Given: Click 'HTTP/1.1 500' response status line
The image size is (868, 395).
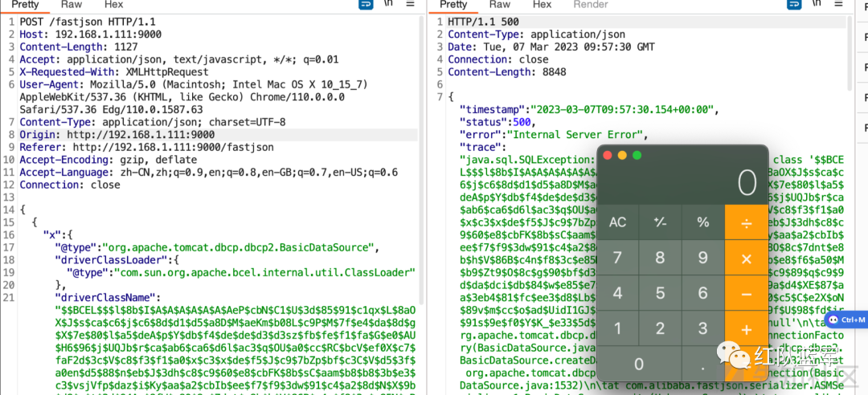Looking at the screenshot, I should pos(483,22).
